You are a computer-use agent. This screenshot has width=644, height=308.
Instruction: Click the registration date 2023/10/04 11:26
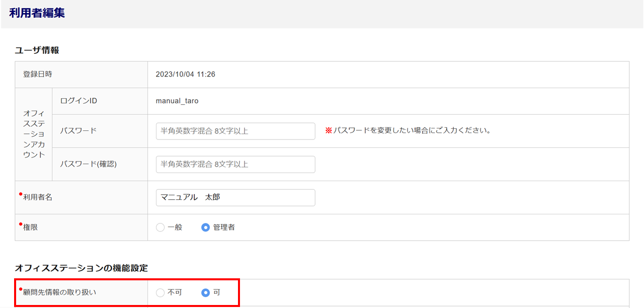[185, 74]
